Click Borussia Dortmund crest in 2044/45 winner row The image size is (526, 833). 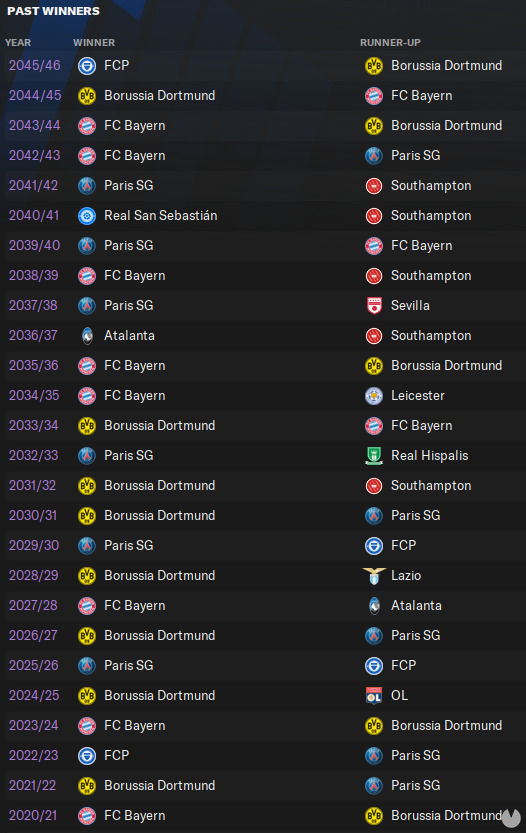tap(87, 96)
